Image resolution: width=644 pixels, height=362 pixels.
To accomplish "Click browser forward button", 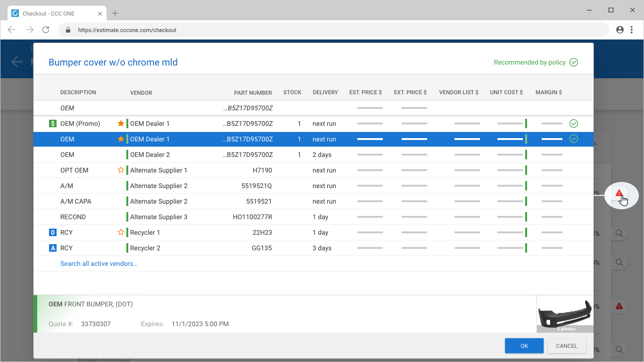I will tap(29, 30).
